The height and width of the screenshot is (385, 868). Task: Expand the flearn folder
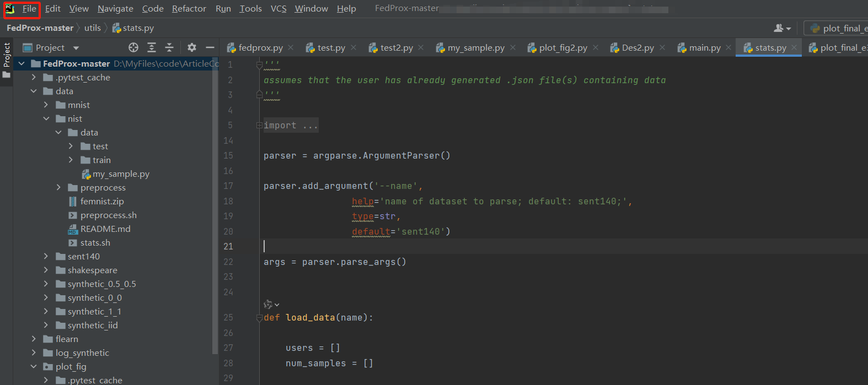(34, 339)
